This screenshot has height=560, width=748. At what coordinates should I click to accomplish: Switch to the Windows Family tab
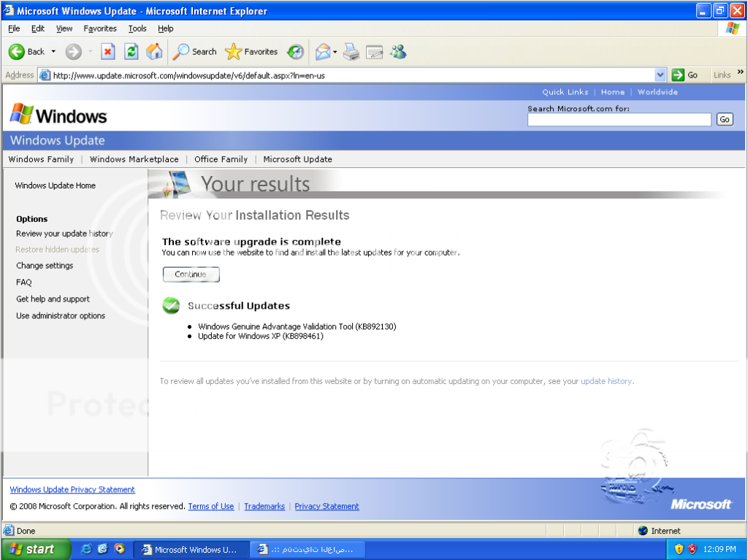pos(41,159)
